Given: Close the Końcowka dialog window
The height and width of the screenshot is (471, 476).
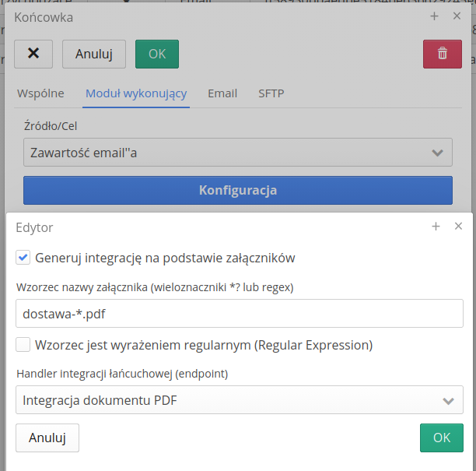Looking at the screenshot, I should (x=457, y=16).
